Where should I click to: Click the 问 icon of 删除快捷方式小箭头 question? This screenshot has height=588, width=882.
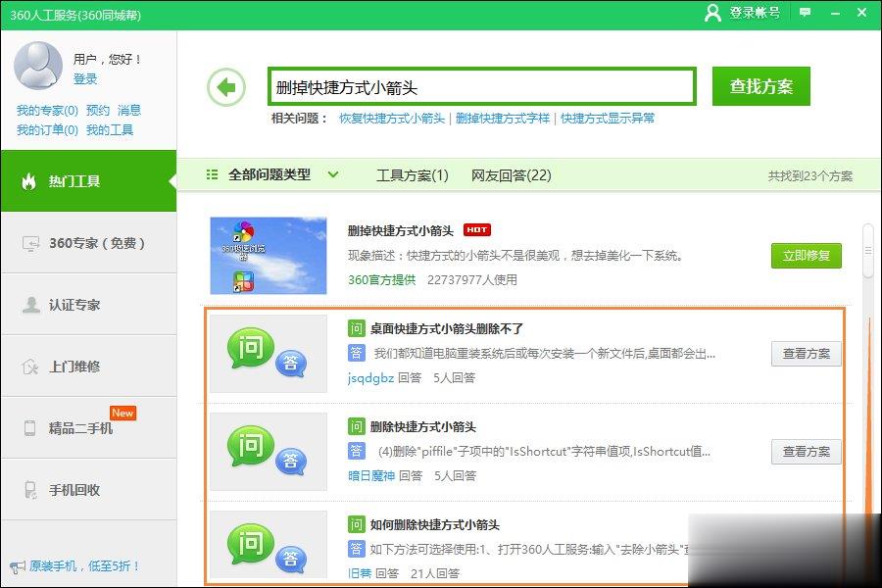356,426
